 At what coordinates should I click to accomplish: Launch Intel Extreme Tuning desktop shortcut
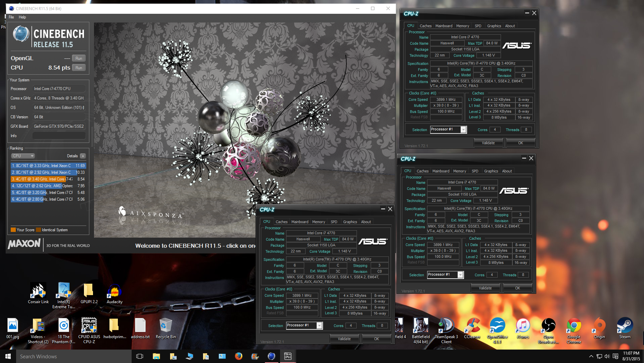point(64,295)
